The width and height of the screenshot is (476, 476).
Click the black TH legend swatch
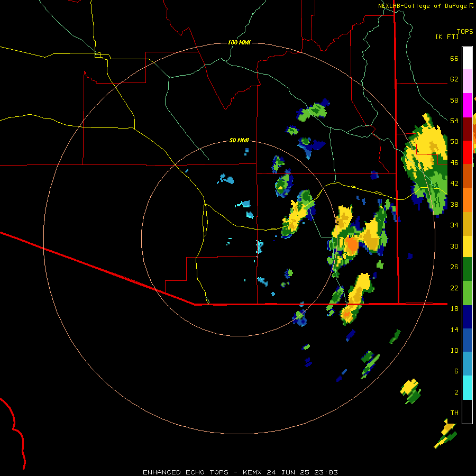467,411
